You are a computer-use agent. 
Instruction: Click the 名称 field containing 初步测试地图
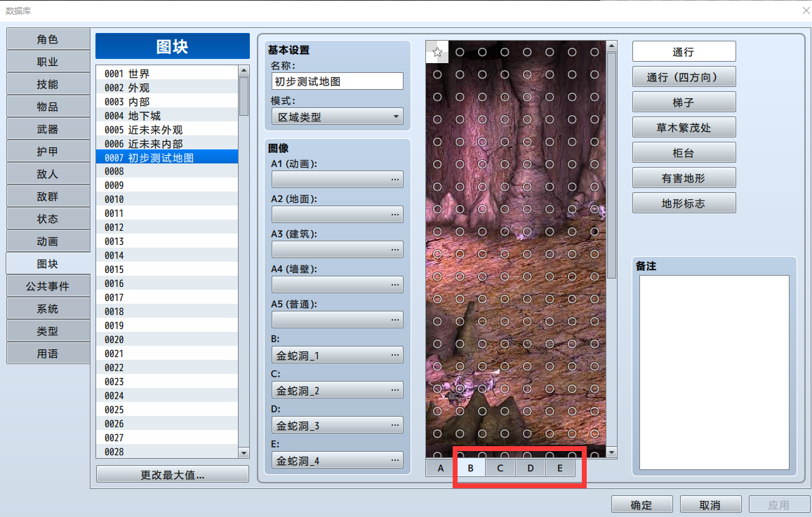[337, 81]
